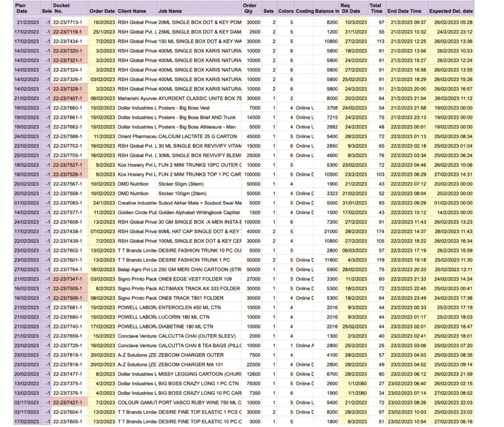
Task: Click the Maharishi Ayurveda client cell
Action: pos(137,98)
